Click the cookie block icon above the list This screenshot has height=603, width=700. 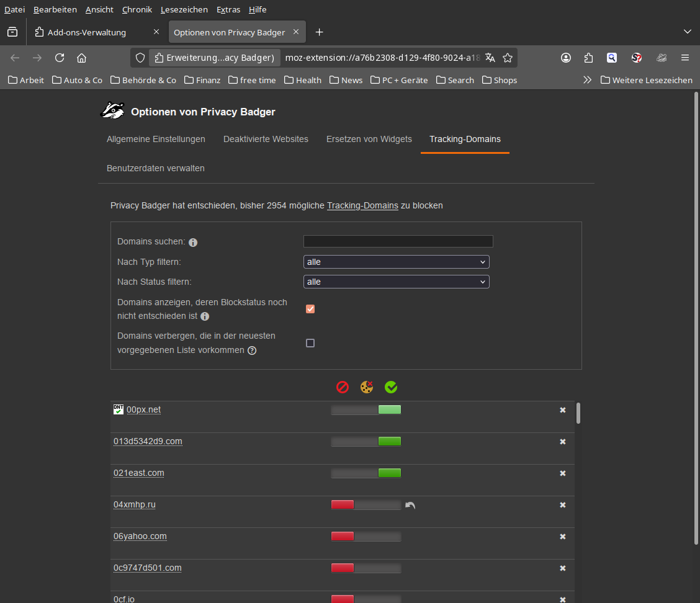pos(367,387)
